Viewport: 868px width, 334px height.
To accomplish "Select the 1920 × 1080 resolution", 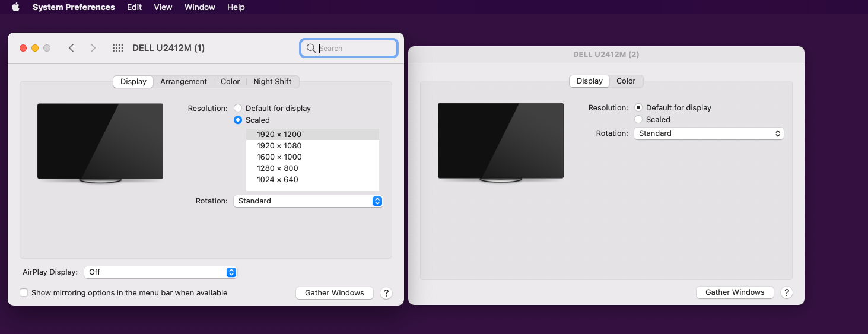I will [x=313, y=146].
